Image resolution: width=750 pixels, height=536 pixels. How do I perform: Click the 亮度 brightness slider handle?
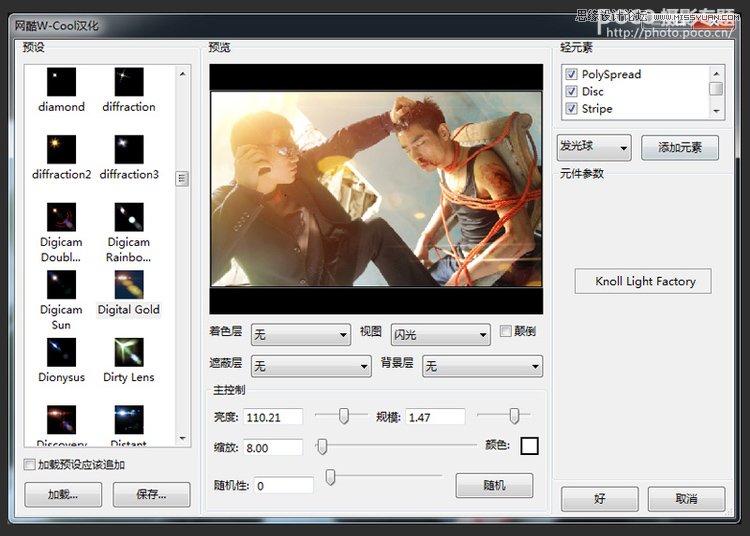(343, 416)
